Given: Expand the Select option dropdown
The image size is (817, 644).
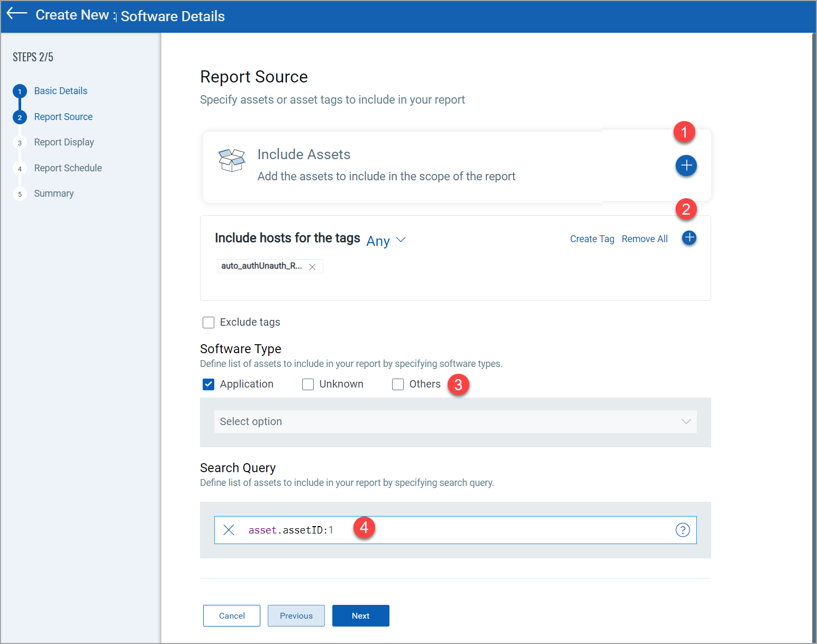Looking at the screenshot, I should [455, 421].
